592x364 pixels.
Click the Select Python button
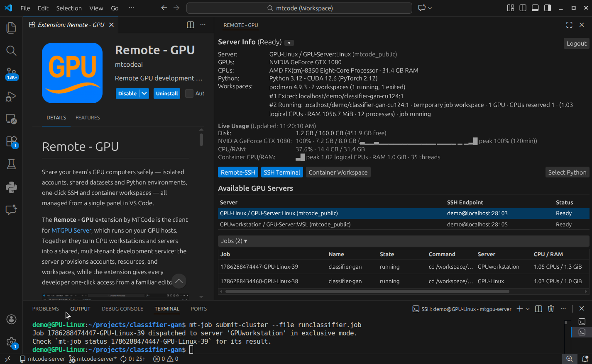[x=567, y=172]
